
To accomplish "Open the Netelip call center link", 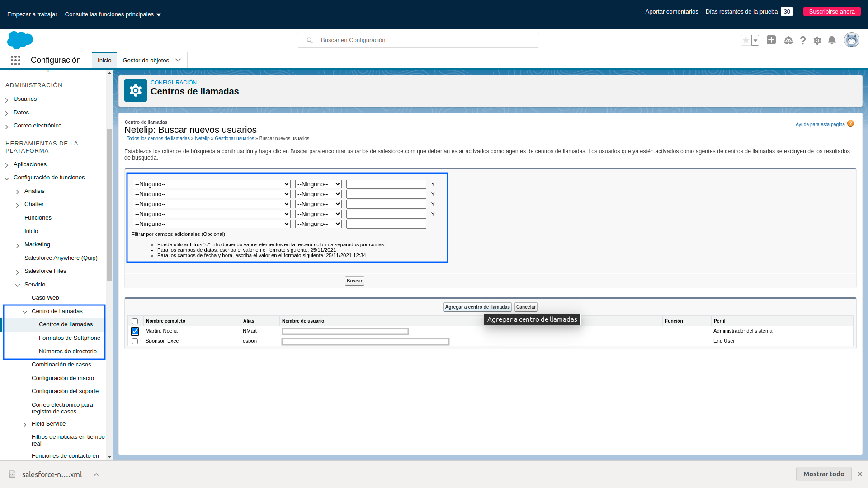I will click(x=202, y=138).
